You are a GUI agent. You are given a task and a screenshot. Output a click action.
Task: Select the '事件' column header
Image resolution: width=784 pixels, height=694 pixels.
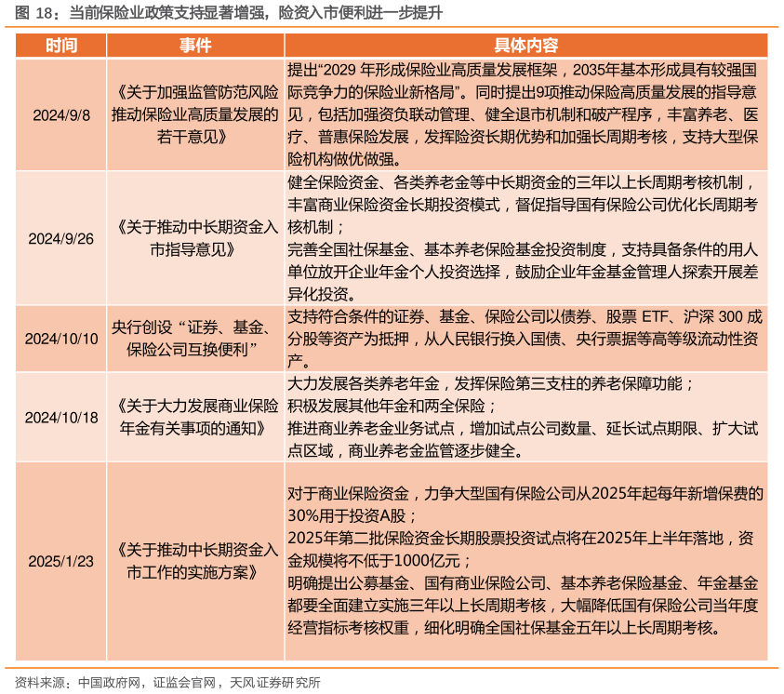click(x=195, y=46)
